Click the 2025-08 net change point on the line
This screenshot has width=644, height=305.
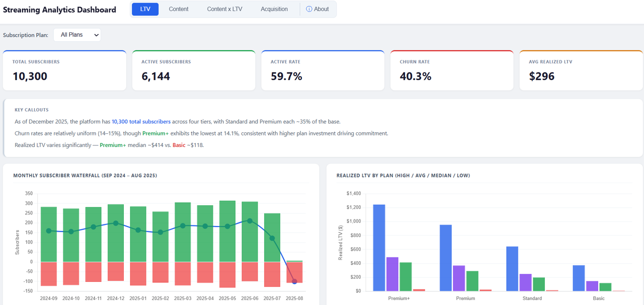tap(294, 281)
